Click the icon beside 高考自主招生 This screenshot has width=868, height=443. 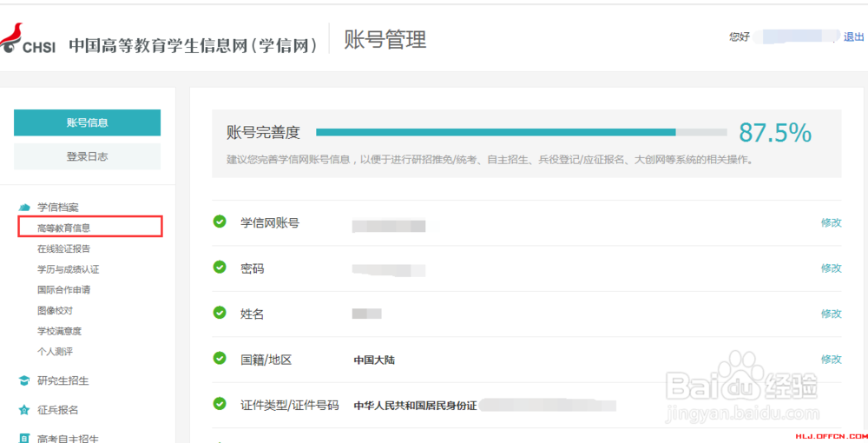click(24, 438)
